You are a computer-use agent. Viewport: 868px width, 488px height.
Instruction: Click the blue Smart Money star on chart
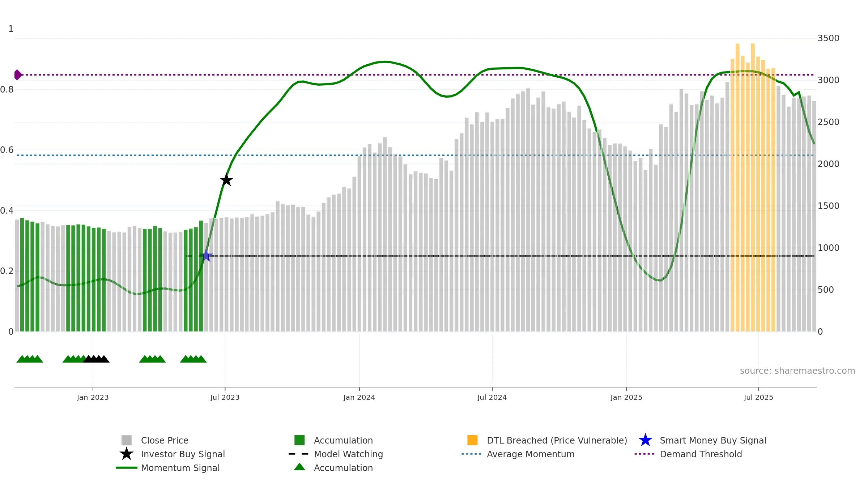point(206,256)
